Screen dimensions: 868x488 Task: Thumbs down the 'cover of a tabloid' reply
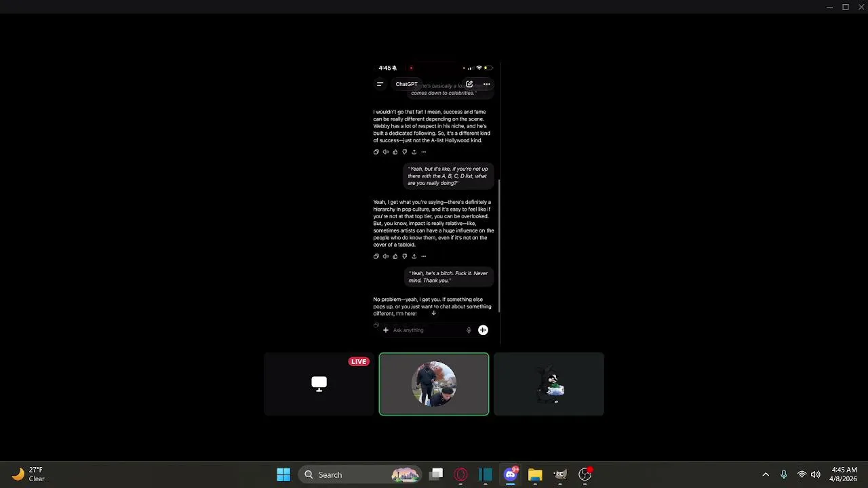tap(405, 256)
